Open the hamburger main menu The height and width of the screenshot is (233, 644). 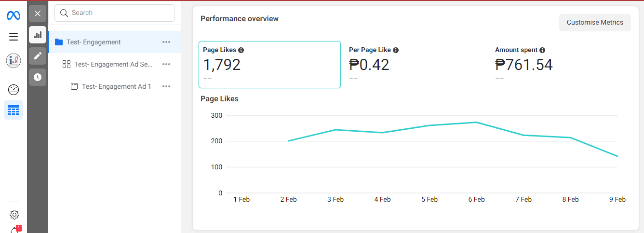(x=13, y=37)
